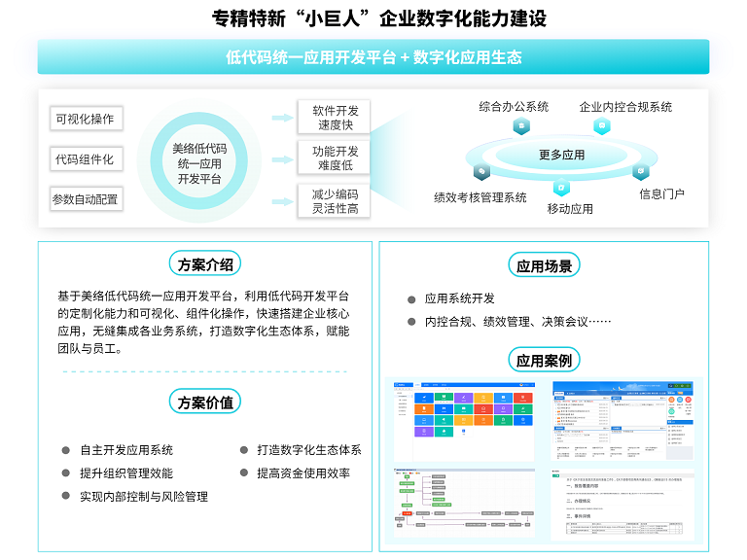Viewport: 747px width, 560px height.
Task: Click the arrow pointing to 软件开发速度快
Action: click(282, 118)
